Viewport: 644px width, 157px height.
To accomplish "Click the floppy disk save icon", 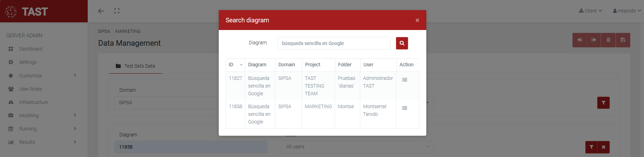I will point(623,40).
